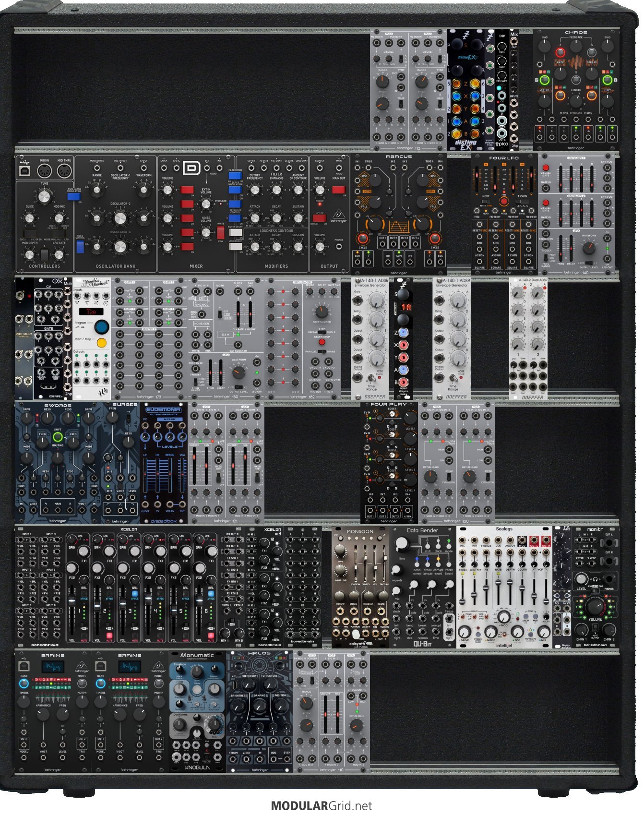
Task: Flip the Mute Output switch on Monitr
Action: coord(595,628)
